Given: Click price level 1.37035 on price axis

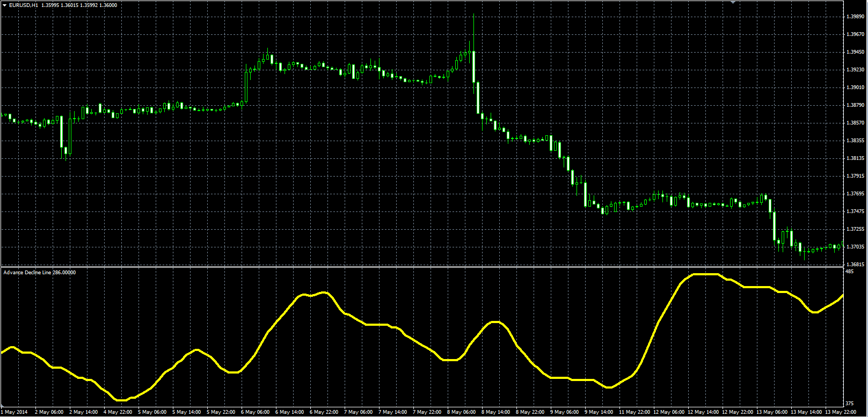Looking at the screenshot, I should pos(855,247).
